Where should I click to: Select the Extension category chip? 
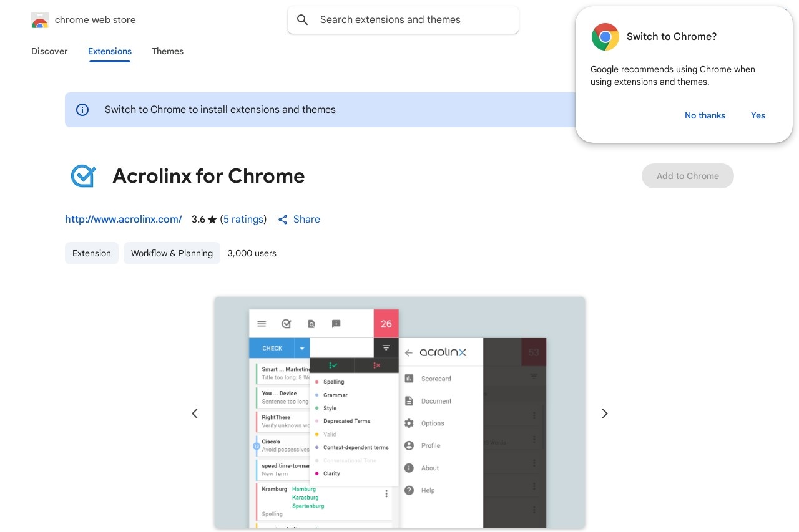[92, 253]
